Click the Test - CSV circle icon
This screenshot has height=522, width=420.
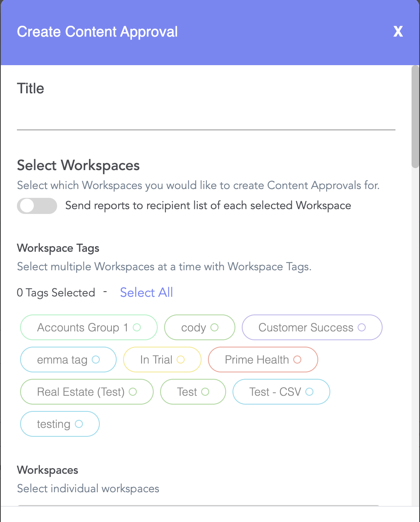(309, 392)
